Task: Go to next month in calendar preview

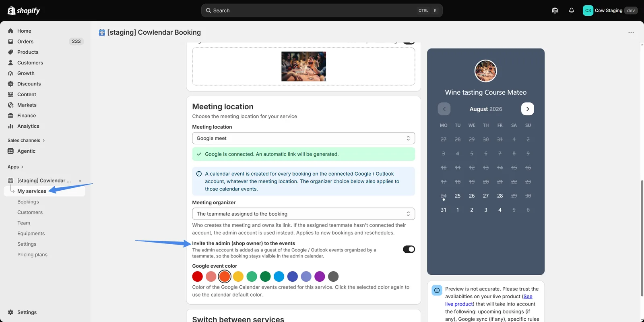Action: click(x=527, y=109)
